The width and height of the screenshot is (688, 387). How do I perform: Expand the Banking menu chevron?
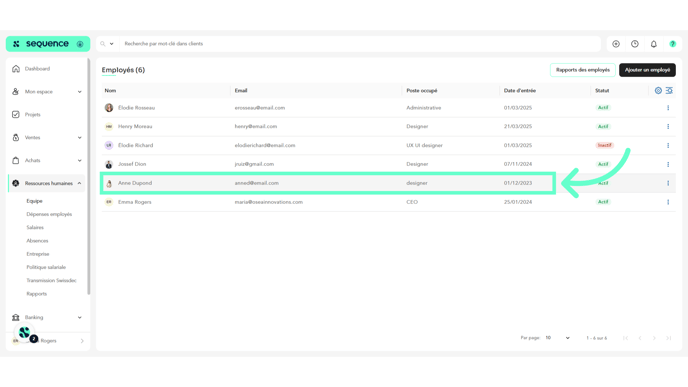click(79, 317)
